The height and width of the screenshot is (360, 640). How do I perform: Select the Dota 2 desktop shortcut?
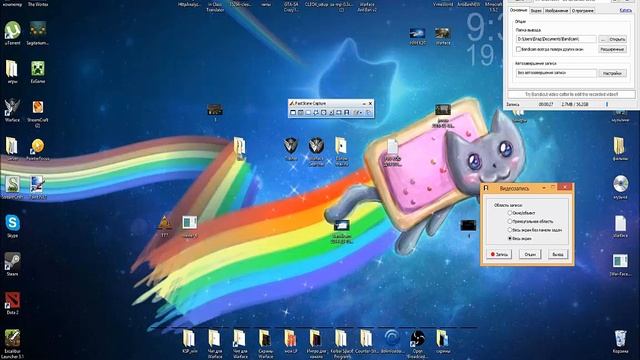coord(12,302)
